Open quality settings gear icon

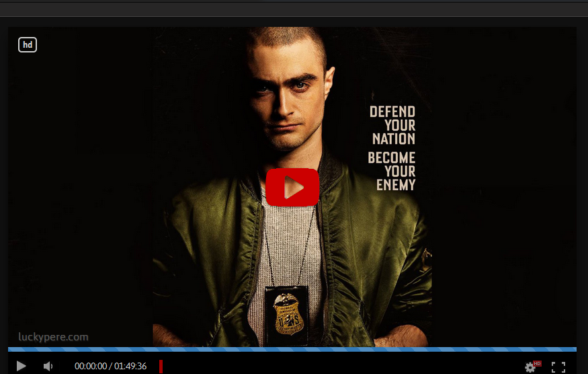pos(530,367)
